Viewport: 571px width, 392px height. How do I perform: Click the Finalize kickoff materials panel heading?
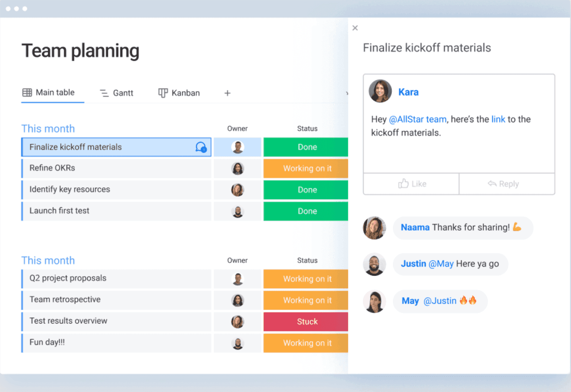pyautogui.click(x=427, y=48)
